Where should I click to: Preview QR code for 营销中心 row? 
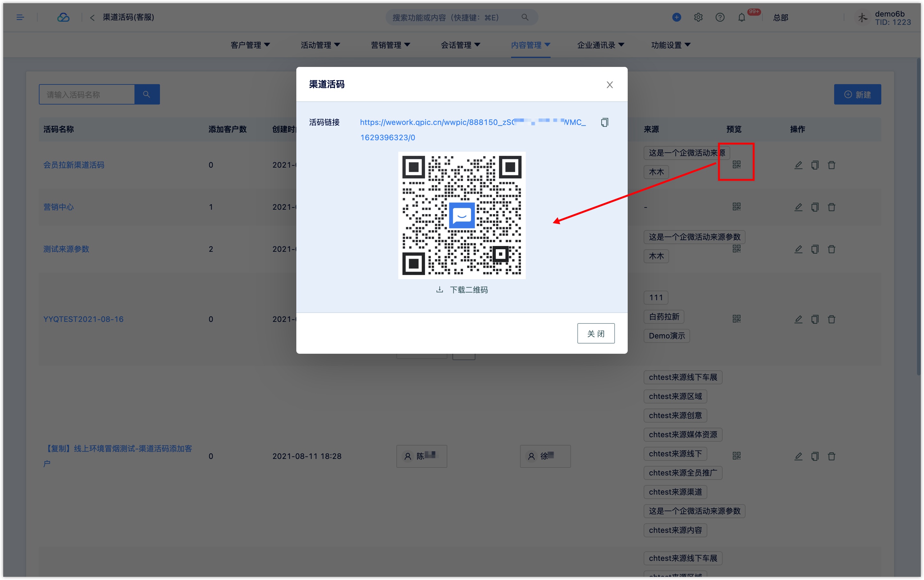tap(736, 207)
